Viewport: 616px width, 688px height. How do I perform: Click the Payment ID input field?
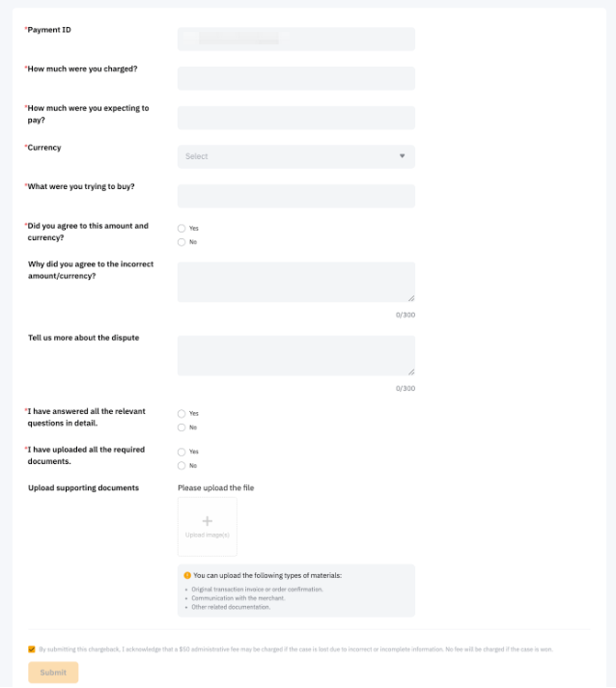[295, 39]
